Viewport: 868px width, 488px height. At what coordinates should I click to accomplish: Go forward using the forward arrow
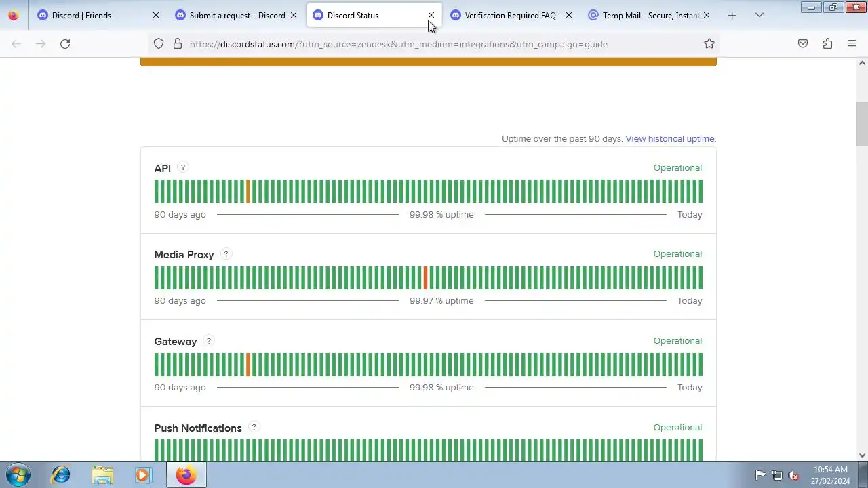point(41,44)
